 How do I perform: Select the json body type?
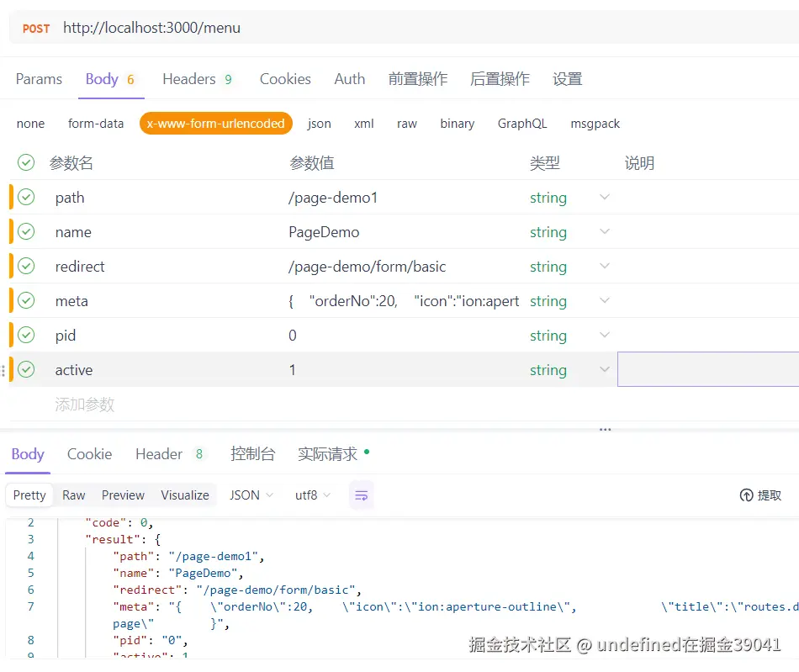pyautogui.click(x=319, y=124)
